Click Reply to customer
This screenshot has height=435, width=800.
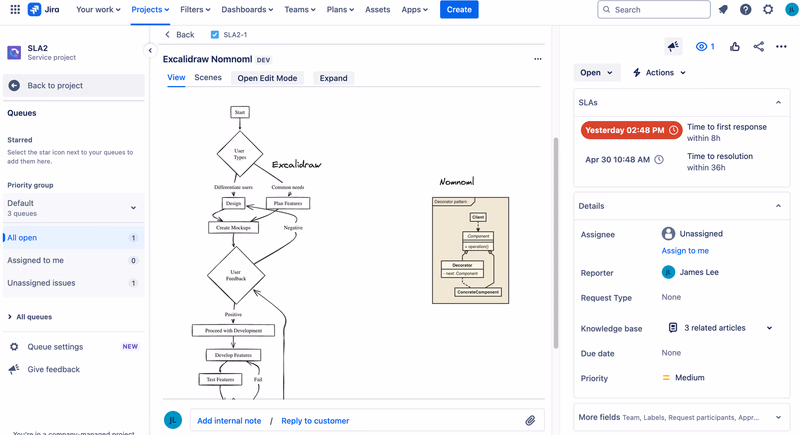pos(315,421)
